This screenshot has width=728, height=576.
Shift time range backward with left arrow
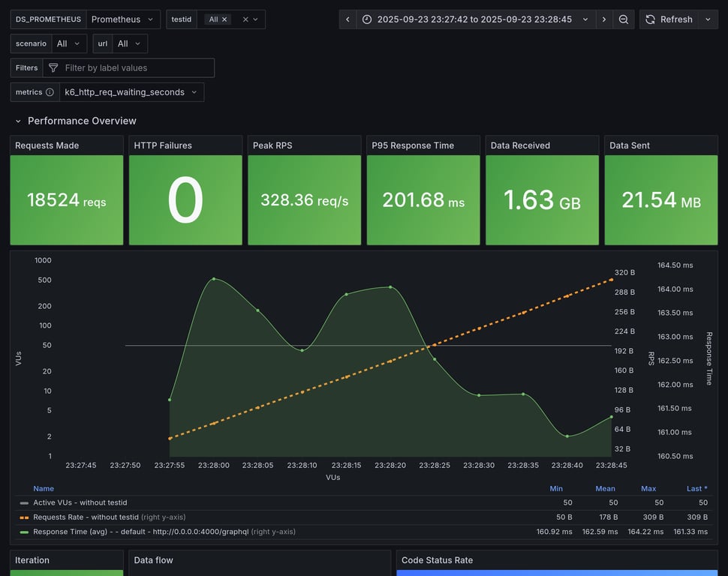point(347,19)
